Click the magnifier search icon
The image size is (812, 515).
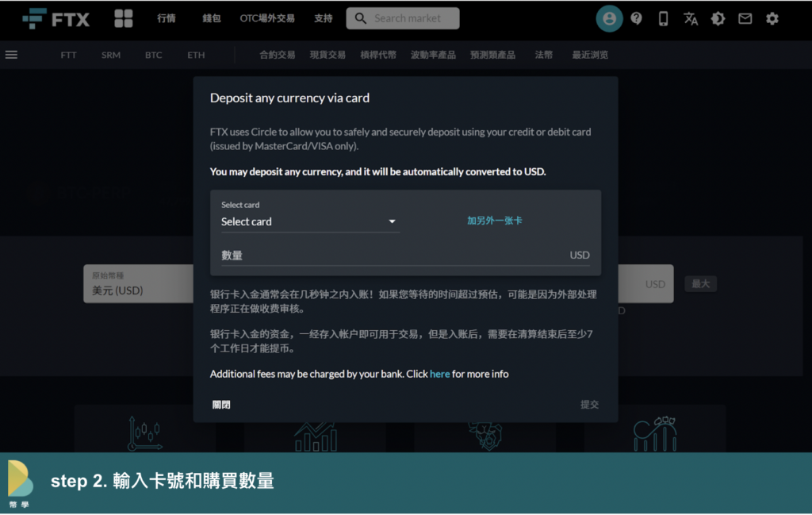pyautogui.click(x=361, y=19)
